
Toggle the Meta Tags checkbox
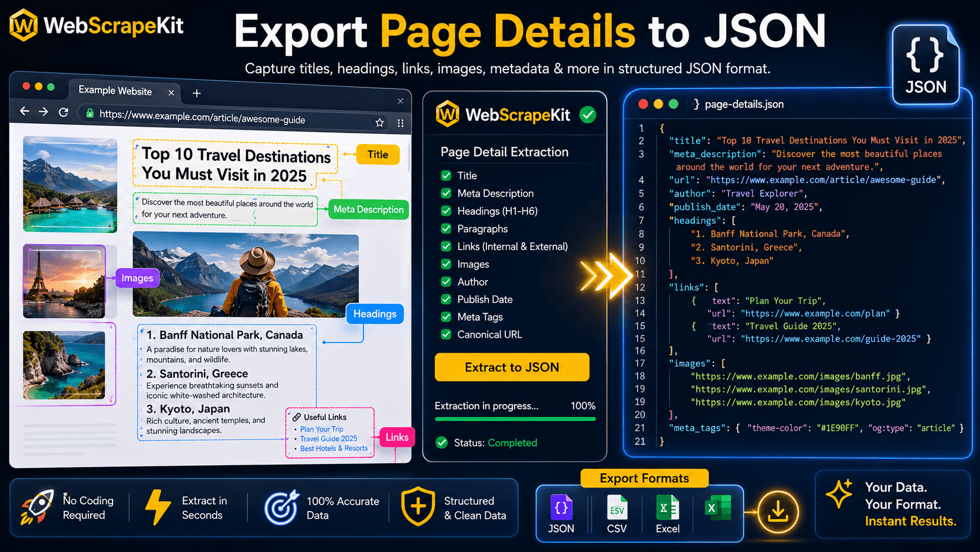[446, 317]
